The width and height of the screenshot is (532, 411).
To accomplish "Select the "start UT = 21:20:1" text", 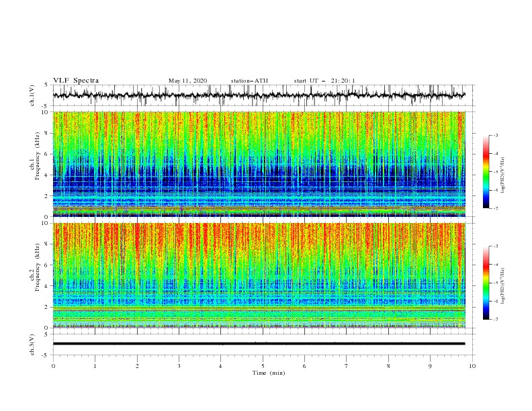I will [x=324, y=81].
